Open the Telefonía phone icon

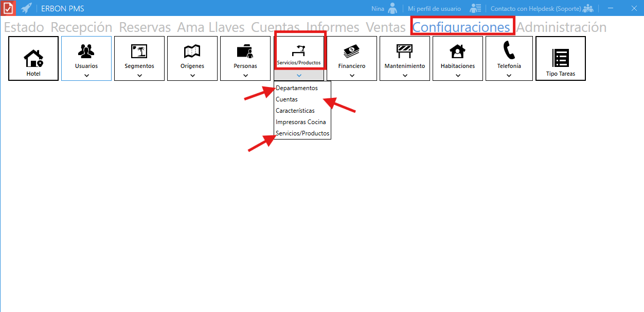point(509,50)
